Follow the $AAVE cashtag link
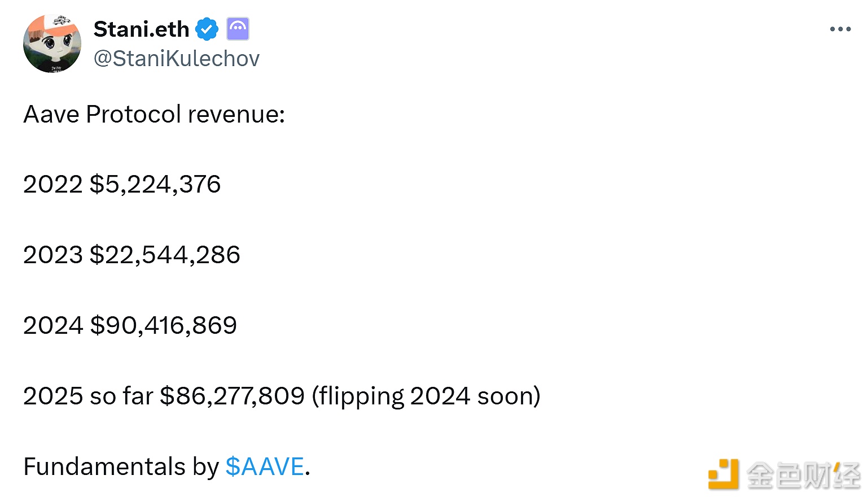 point(265,467)
